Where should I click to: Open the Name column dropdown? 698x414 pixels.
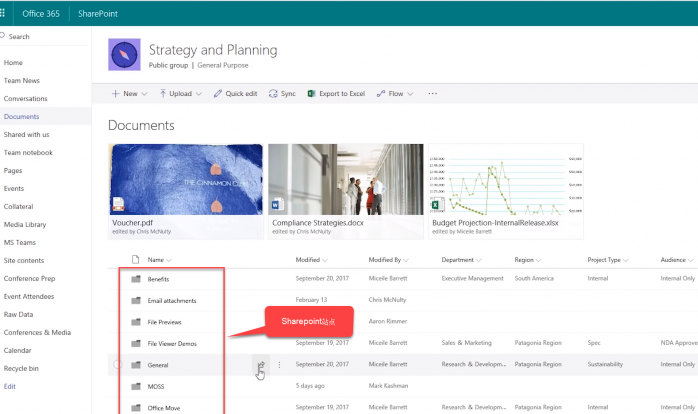pyautogui.click(x=169, y=260)
